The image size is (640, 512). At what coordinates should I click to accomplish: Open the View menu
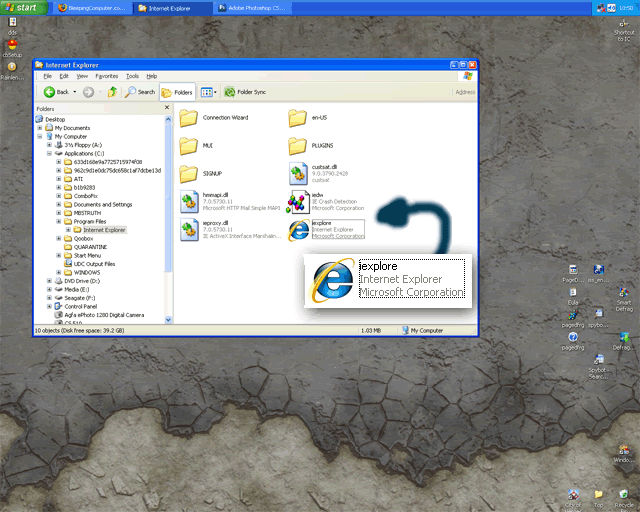[x=82, y=76]
